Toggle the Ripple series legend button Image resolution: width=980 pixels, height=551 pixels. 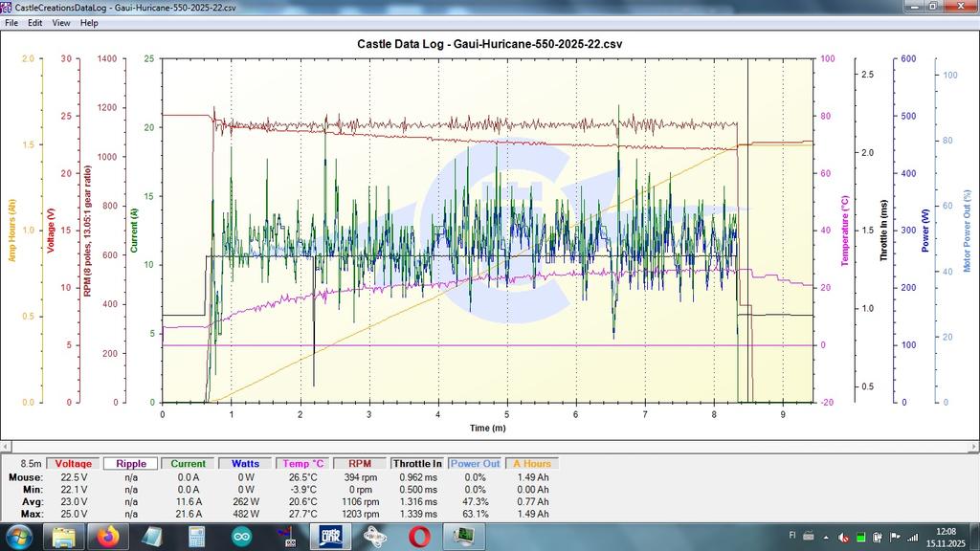131,463
